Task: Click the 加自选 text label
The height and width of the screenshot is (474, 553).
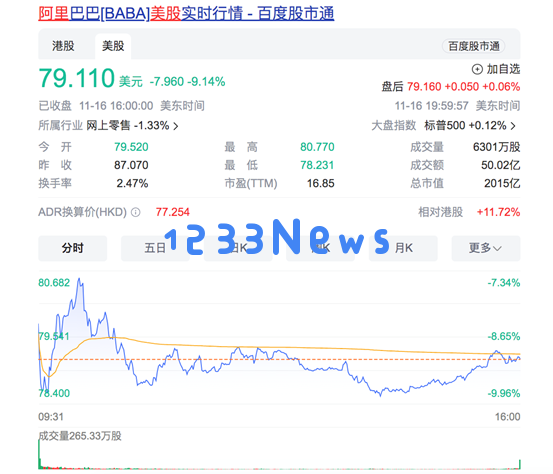Action: [x=503, y=69]
